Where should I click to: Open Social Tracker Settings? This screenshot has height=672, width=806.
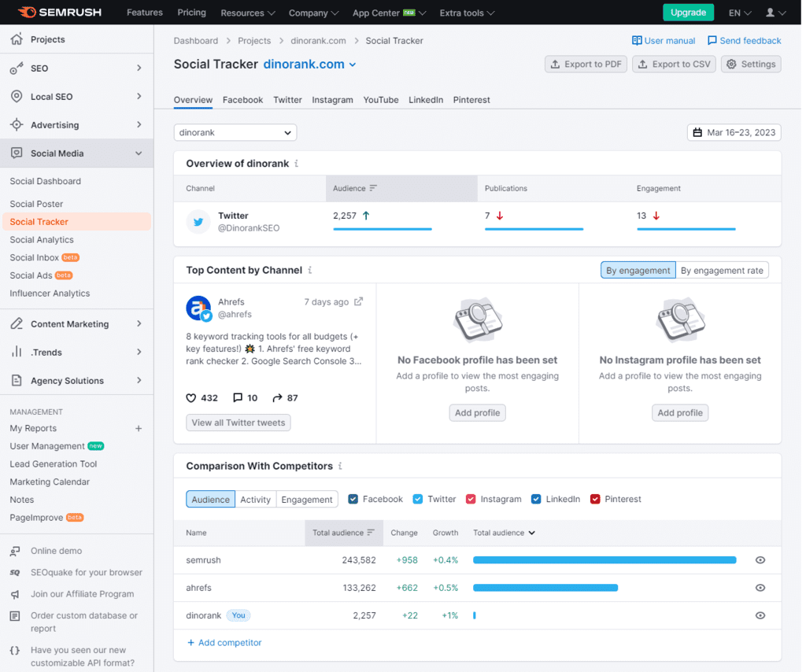pyautogui.click(x=751, y=65)
